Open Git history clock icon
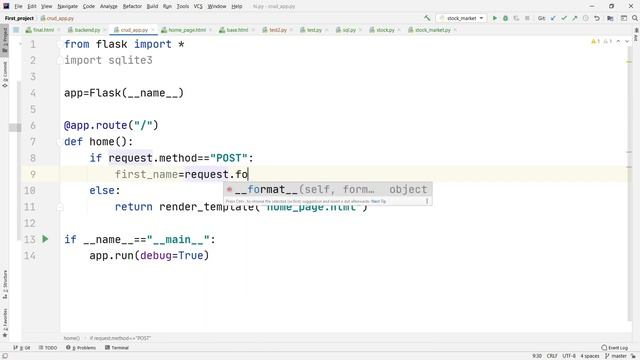Image resolution: width=640 pixels, height=360 pixels. pos(586,18)
